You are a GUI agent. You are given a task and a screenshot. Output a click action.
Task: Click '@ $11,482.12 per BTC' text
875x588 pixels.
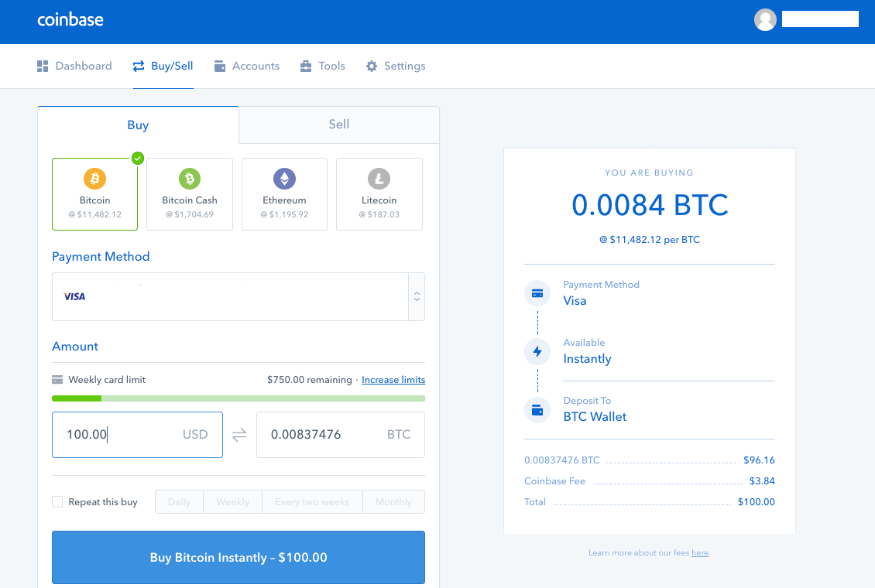[x=650, y=240]
